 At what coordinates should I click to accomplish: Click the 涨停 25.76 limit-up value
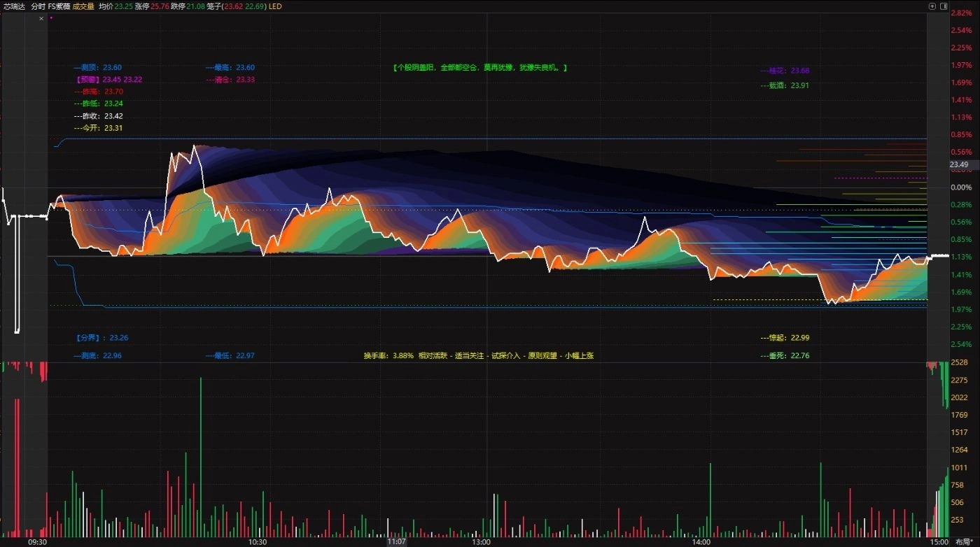[x=152, y=6]
